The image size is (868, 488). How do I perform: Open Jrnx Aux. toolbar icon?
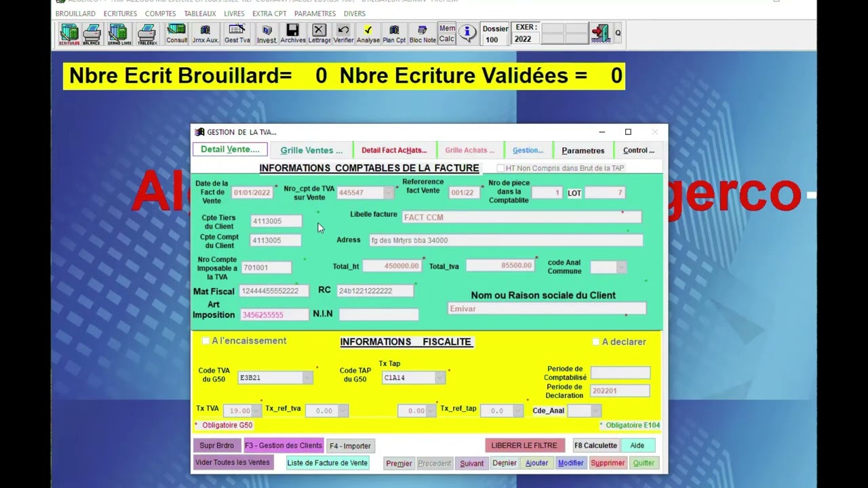(x=205, y=34)
